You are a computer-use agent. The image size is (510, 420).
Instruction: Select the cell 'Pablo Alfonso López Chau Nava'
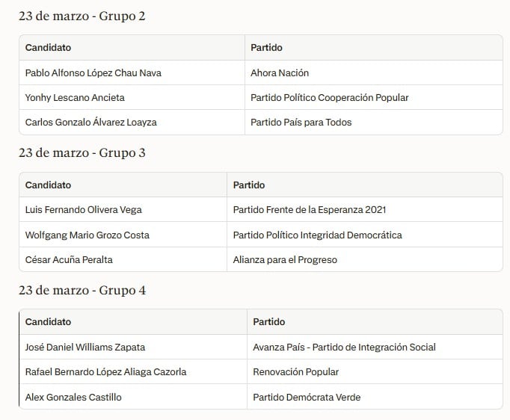(x=132, y=72)
